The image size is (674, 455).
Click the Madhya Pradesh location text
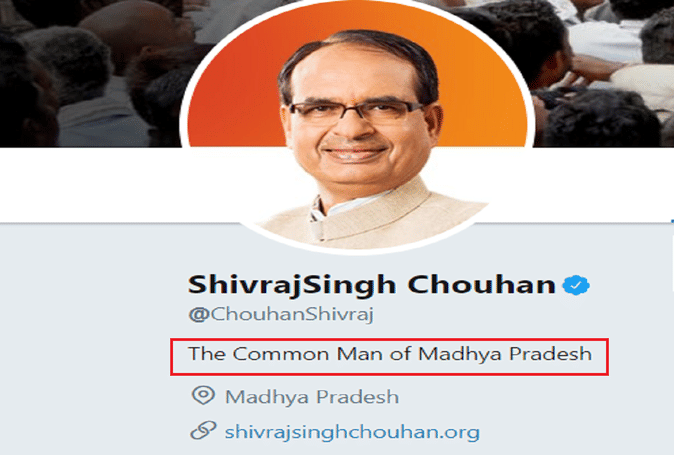click(x=312, y=397)
